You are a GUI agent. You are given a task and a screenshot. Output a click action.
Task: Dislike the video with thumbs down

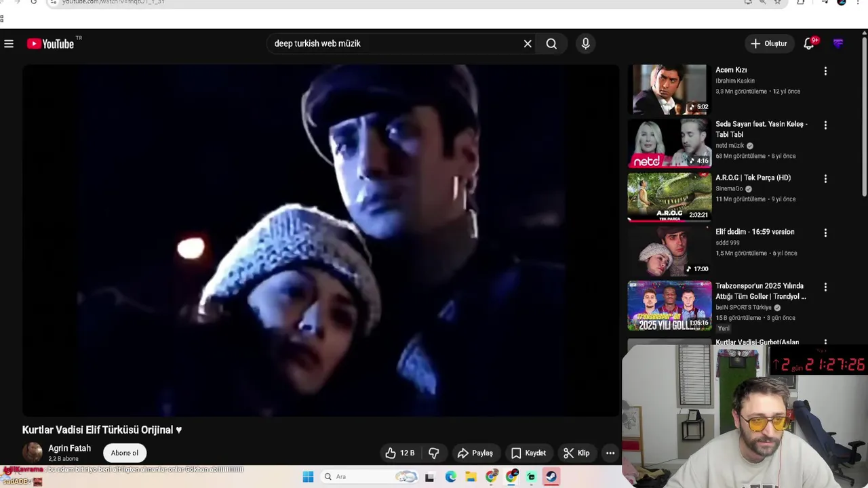[x=434, y=453]
